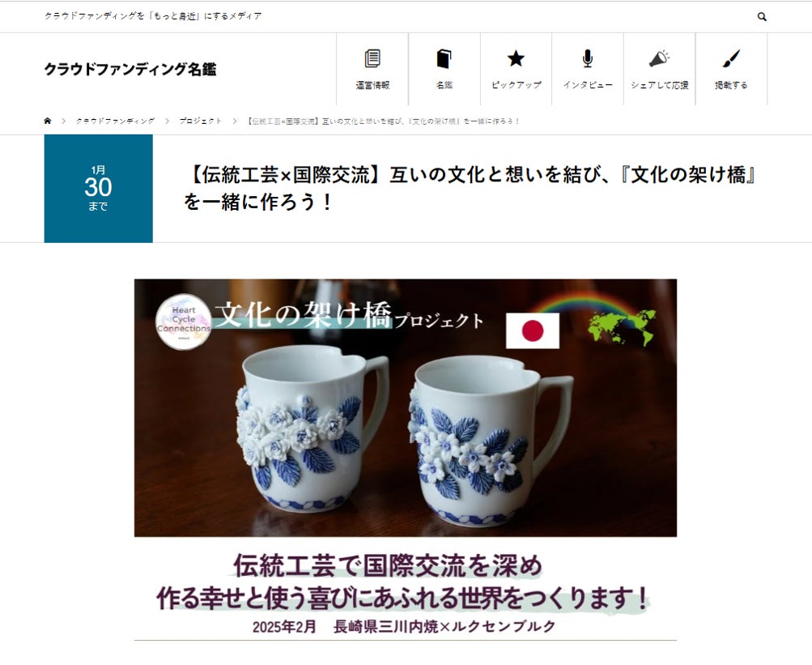Viewport: 812px width, 665px height.
Task: Click the Heart Cycle Connections round logo
Action: (x=183, y=322)
